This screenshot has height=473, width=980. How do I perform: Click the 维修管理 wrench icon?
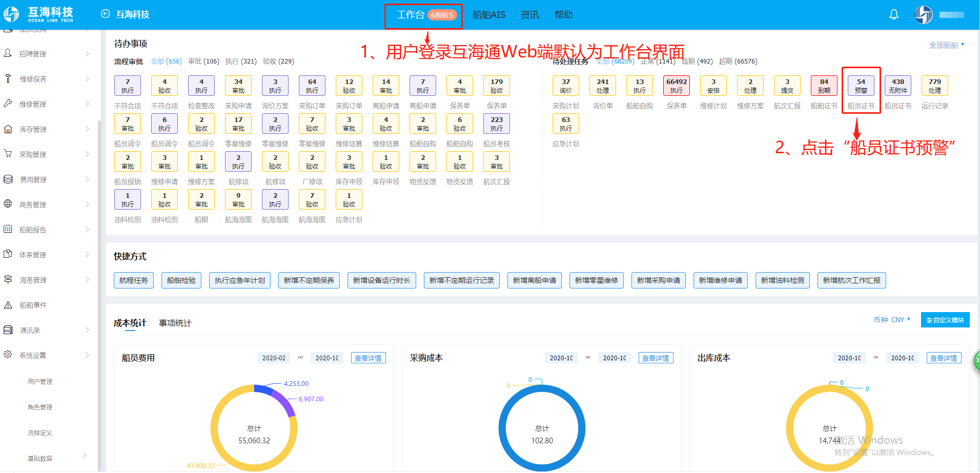pyautogui.click(x=8, y=104)
